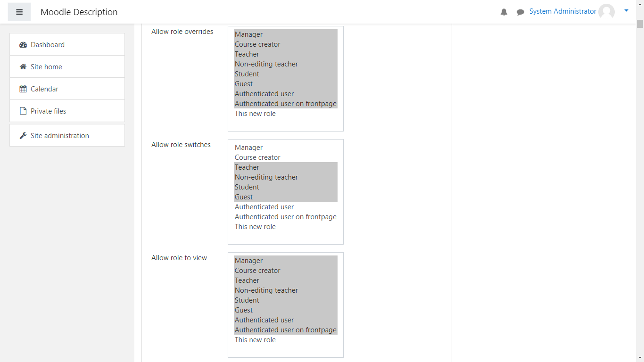Toggle the hamburger navigation drawer button

pos(19,12)
